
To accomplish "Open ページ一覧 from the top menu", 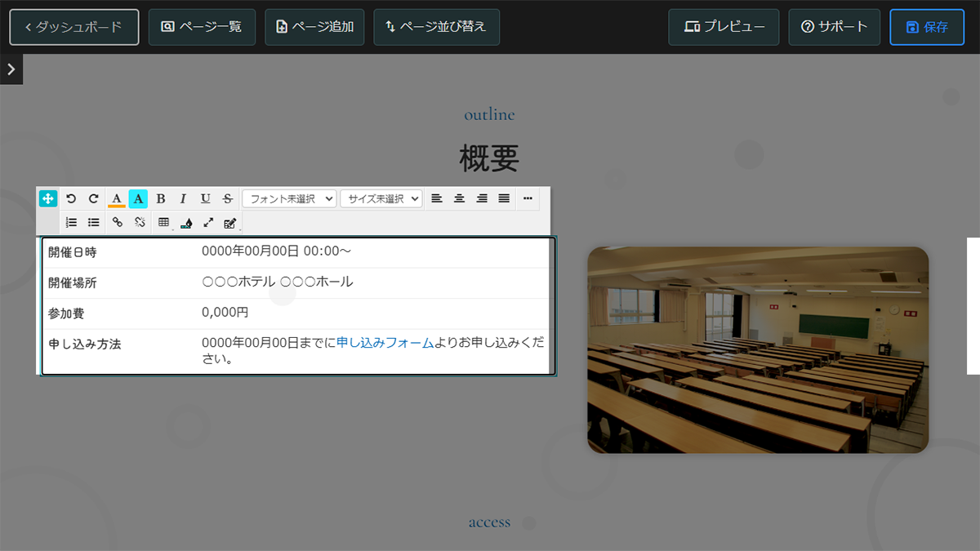I will click(x=202, y=26).
